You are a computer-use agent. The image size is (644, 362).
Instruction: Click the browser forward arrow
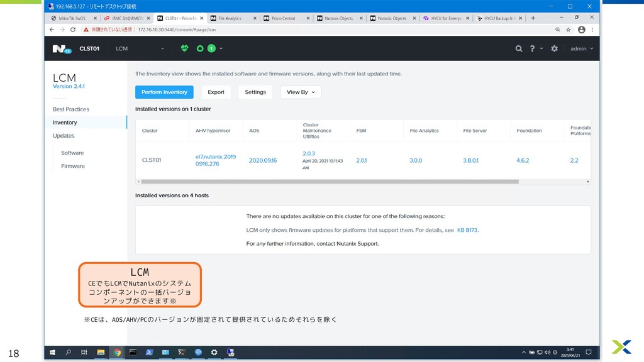[x=62, y=30]
